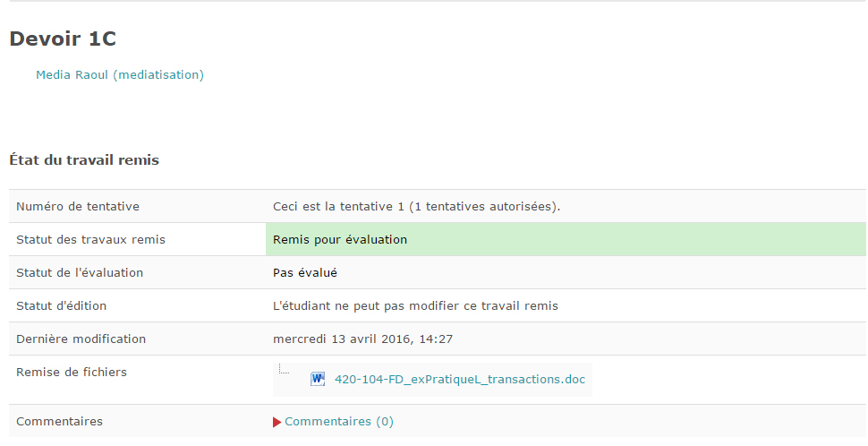
Task: Open the Commentaires (0) link
Action: [338, 422]
